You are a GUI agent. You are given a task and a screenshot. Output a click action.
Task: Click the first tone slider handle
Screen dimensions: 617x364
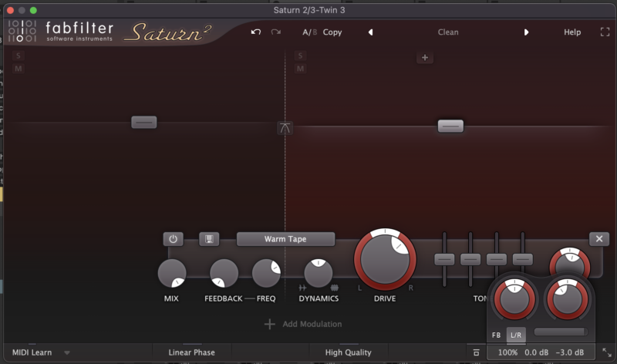click(x=445, y=259)
